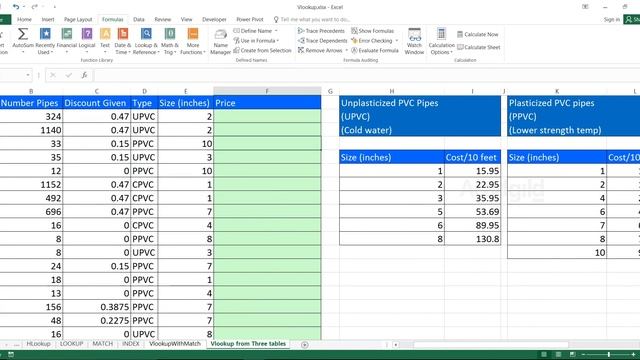
Task: Open the Page Layout tab
Action: [78, 19]
